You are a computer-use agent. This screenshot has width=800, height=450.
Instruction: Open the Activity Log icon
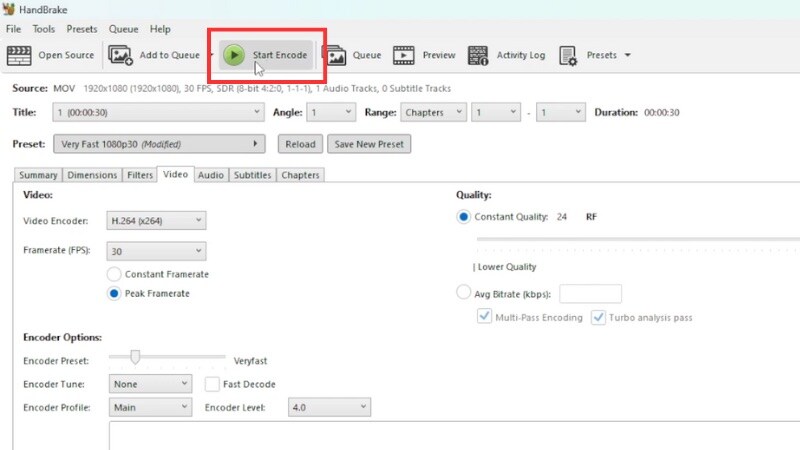(x=478, y=55)
